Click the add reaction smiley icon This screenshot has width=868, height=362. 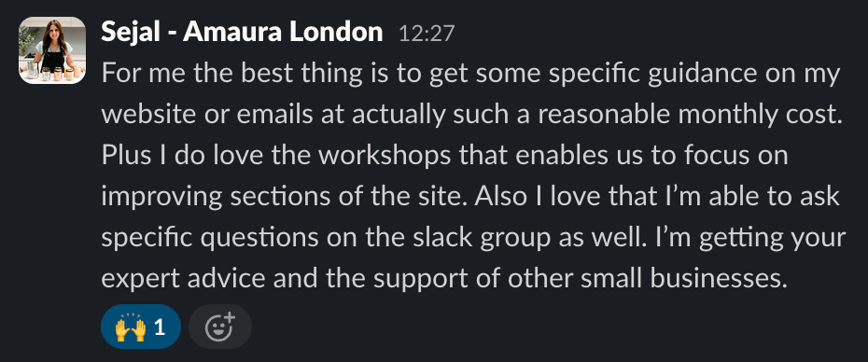tap(220, 327)
